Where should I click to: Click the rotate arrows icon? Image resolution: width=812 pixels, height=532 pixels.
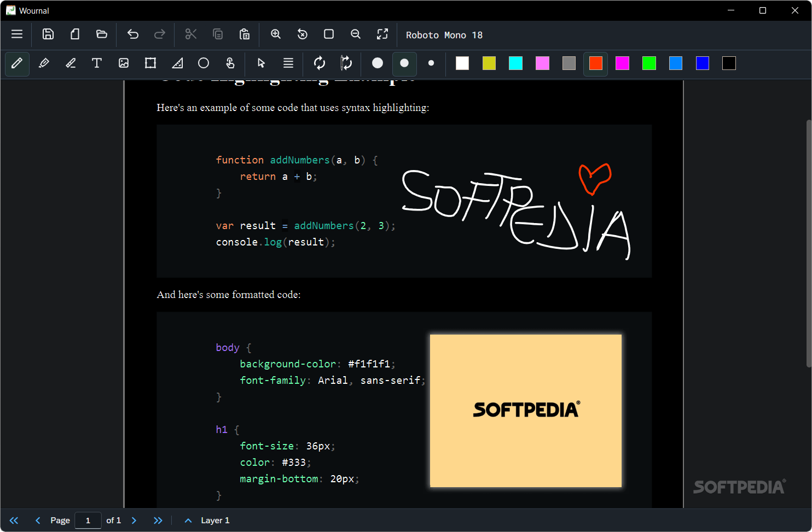[320, 63]
